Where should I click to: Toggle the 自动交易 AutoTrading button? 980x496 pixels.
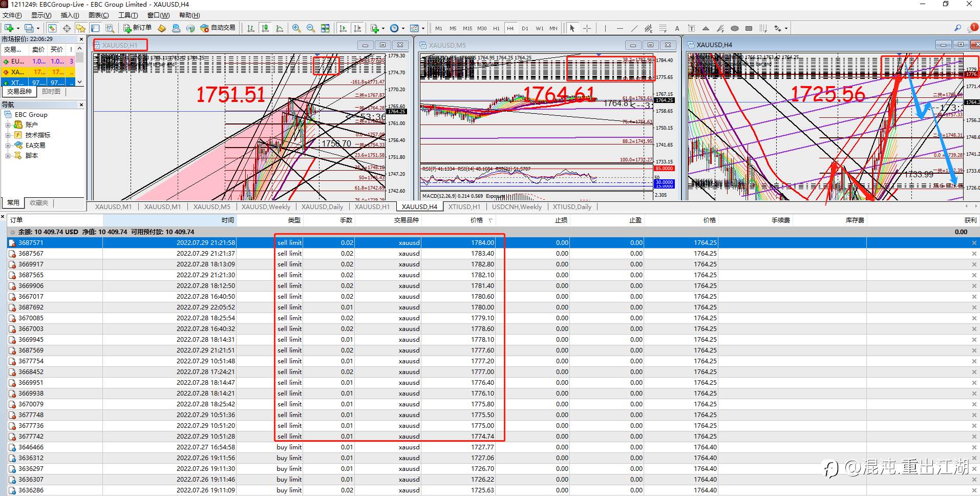[218, 28]
